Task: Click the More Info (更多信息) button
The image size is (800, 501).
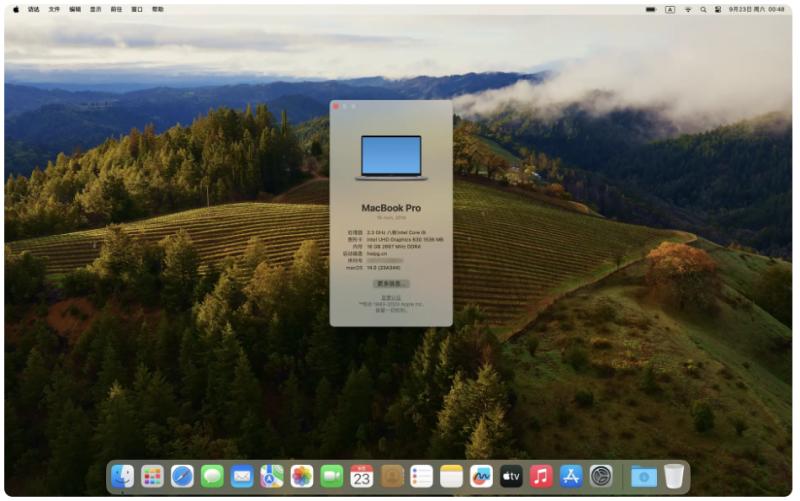Action: [x=391, y=284]
